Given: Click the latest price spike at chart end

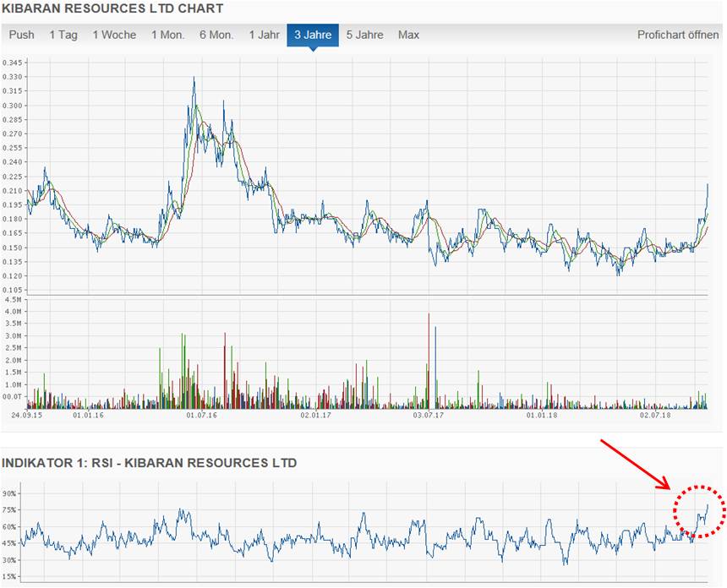Looking at the screenshot, I should [708, 185].
